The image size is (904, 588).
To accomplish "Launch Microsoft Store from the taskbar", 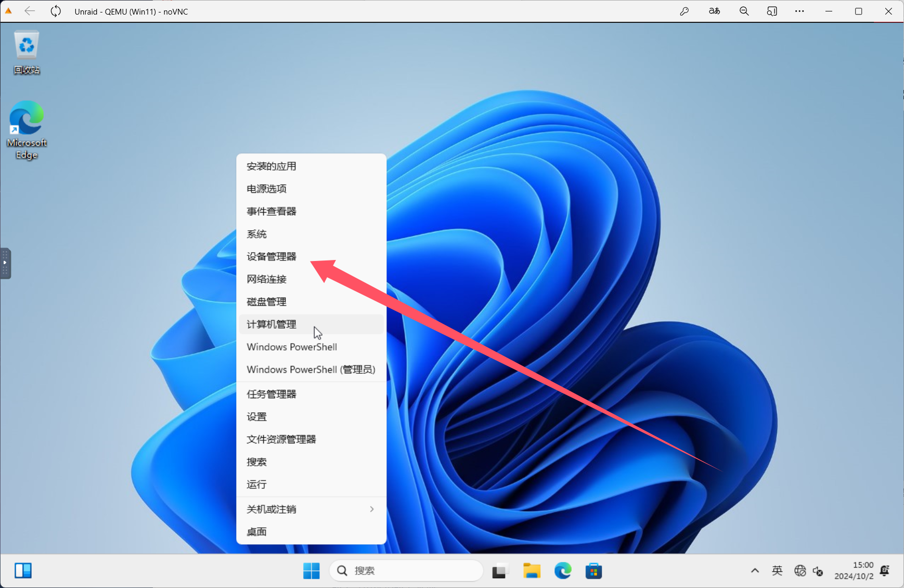I will pyautogui.click(x=593, y=571).
